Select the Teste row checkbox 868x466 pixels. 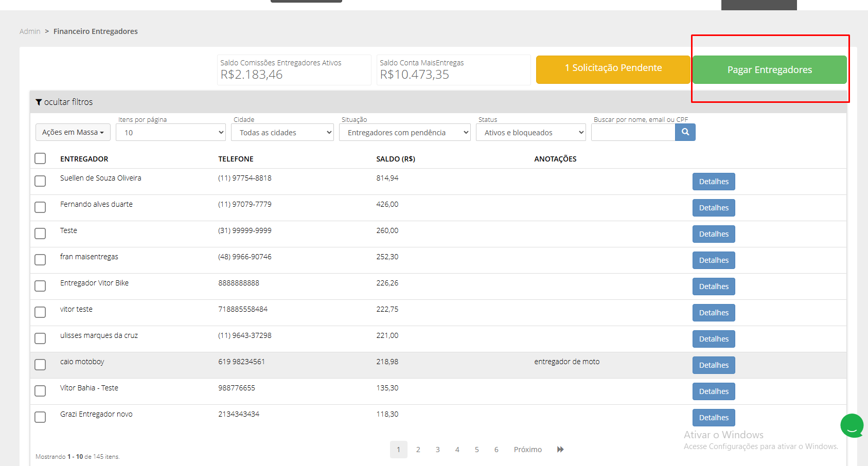40,234
